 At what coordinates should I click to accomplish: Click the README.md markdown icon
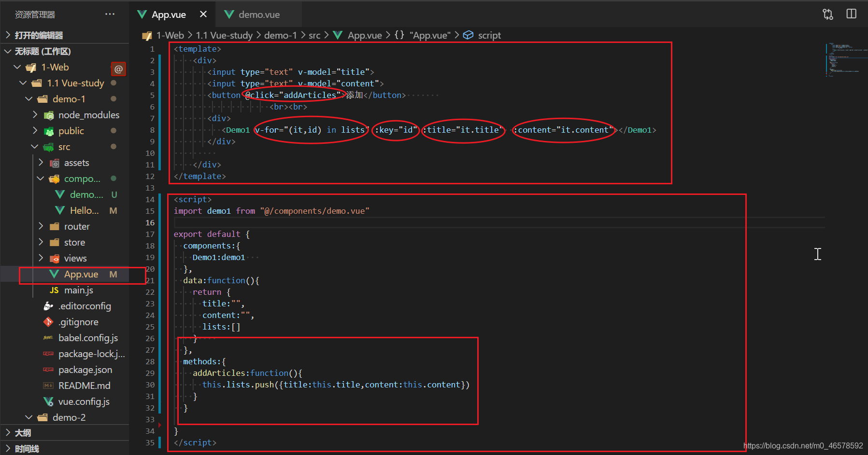click(x=48, y=386)
